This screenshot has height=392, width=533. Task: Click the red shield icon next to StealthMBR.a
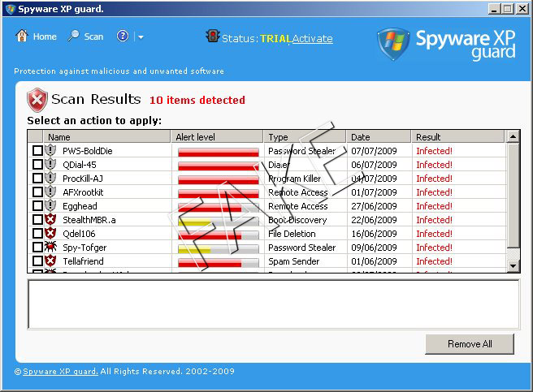tap(50, 219)
